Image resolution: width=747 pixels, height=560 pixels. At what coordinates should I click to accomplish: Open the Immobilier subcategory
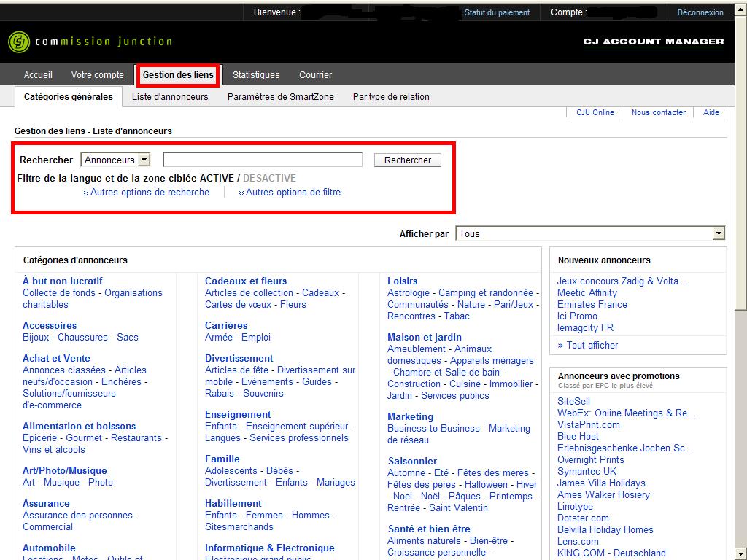point(511,384)
